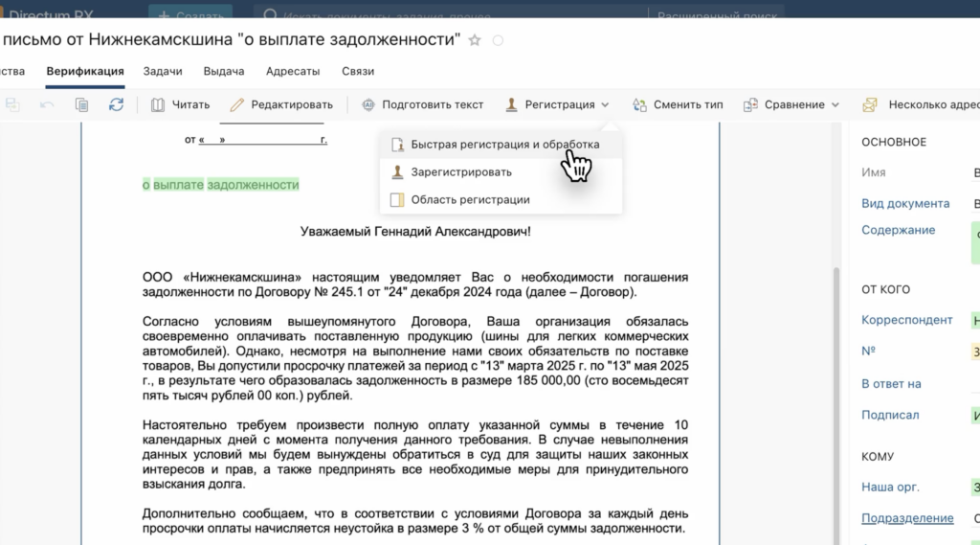Select Область регистрации menu item
This screenshot has width=980, height=545.
pyautogui.click(x=501, y=199)
